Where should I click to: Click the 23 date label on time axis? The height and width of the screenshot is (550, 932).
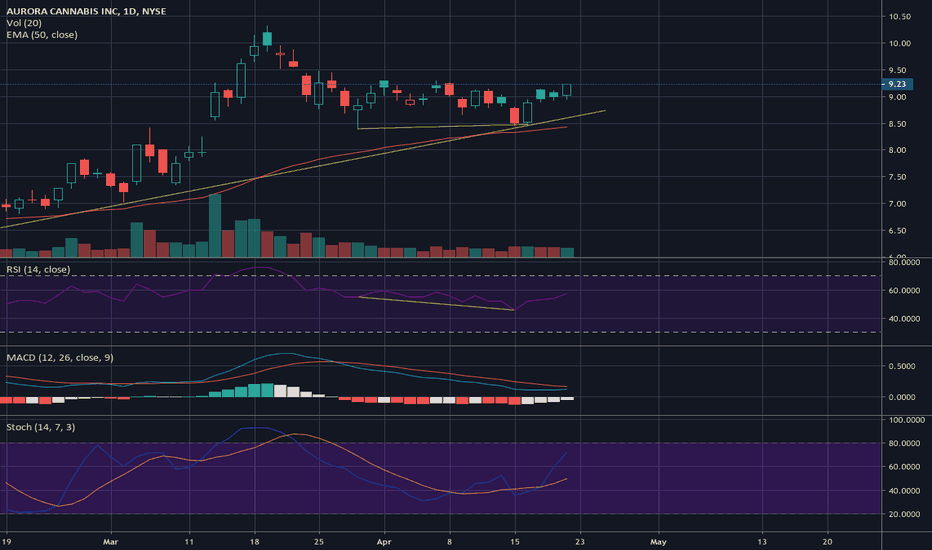coord(580,542)
